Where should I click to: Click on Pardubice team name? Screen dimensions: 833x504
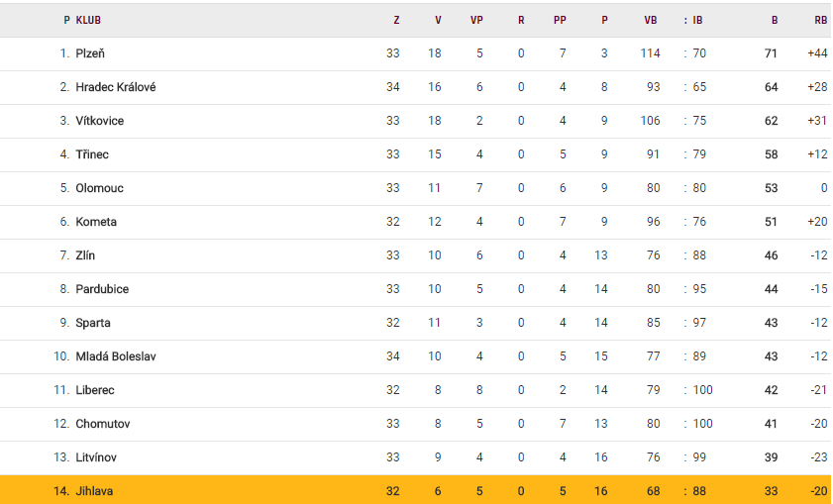[102, 289]
